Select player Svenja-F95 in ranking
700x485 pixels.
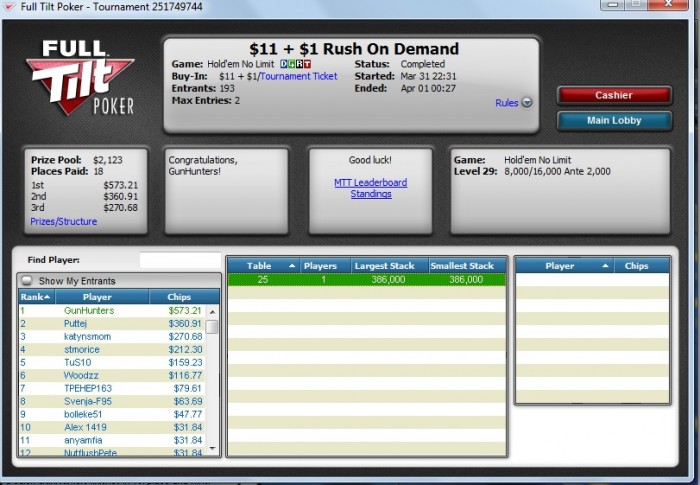pyautogui.click(x=112, y=401)
